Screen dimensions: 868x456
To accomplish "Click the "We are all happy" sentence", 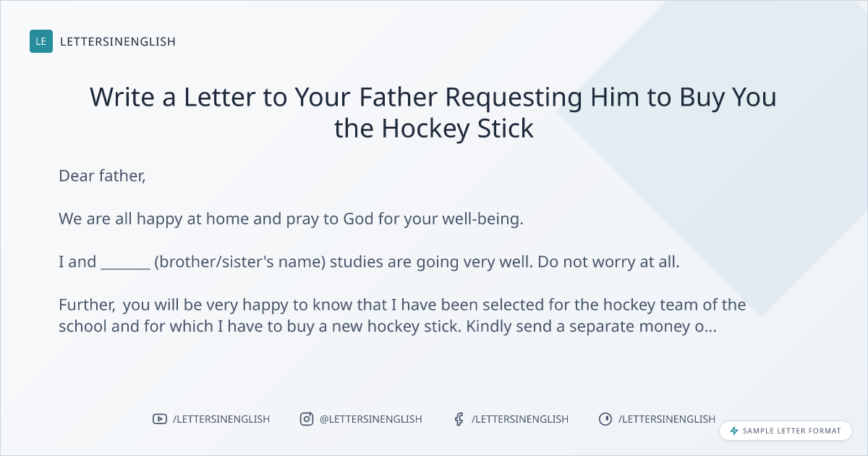I will coord(291,219).
